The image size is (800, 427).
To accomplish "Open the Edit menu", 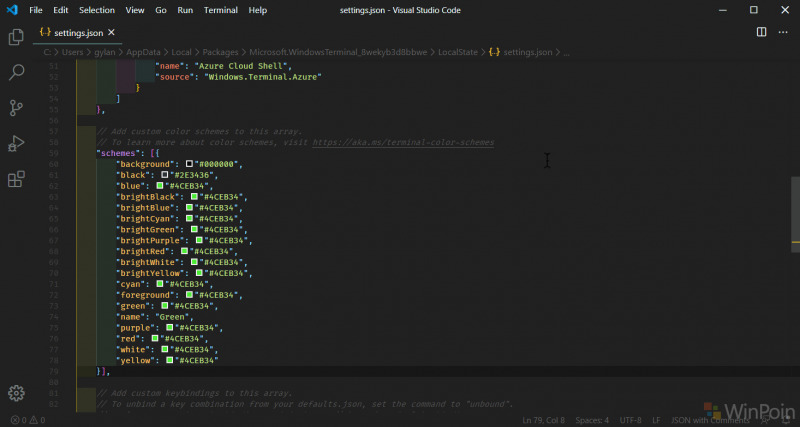I will pos(61,10).
